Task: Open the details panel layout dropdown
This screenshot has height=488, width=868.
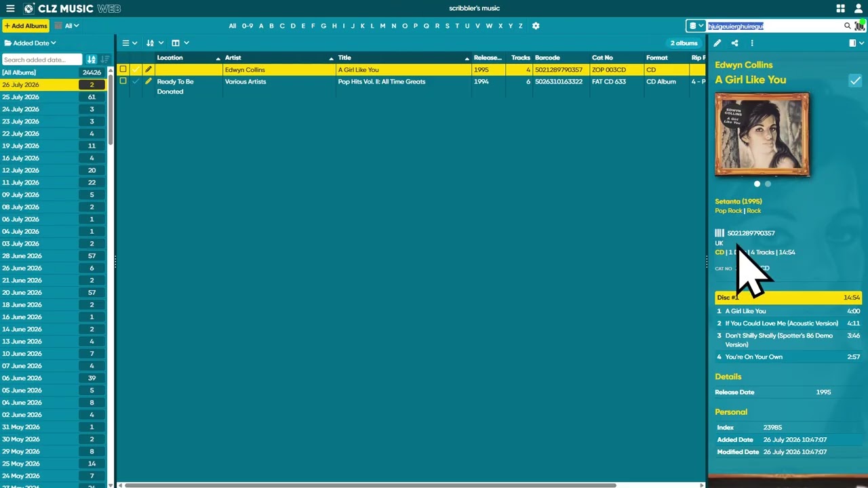Action: (x=856, y=43)
